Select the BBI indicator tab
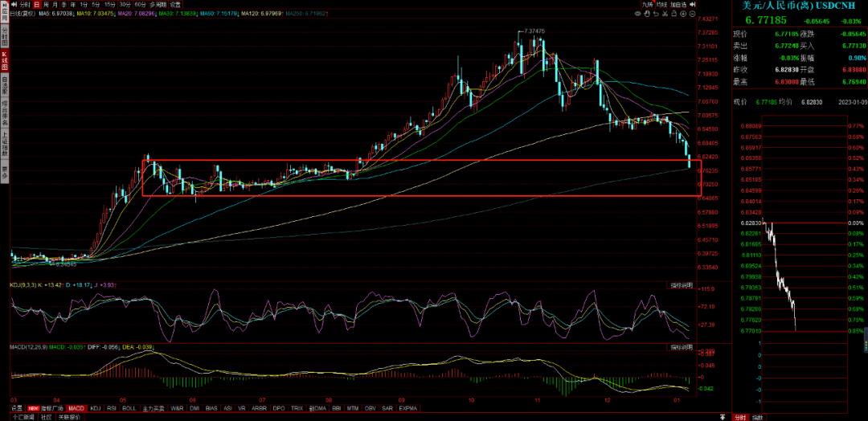Image resolution: width=868 pixels, height=421 pixels. click(x=337, y=408)
